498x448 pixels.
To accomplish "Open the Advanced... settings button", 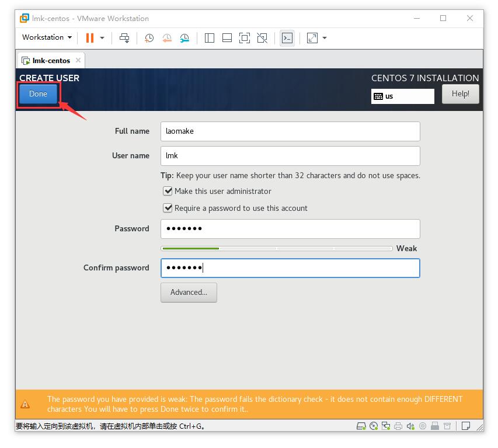I will tap(189, 292).
